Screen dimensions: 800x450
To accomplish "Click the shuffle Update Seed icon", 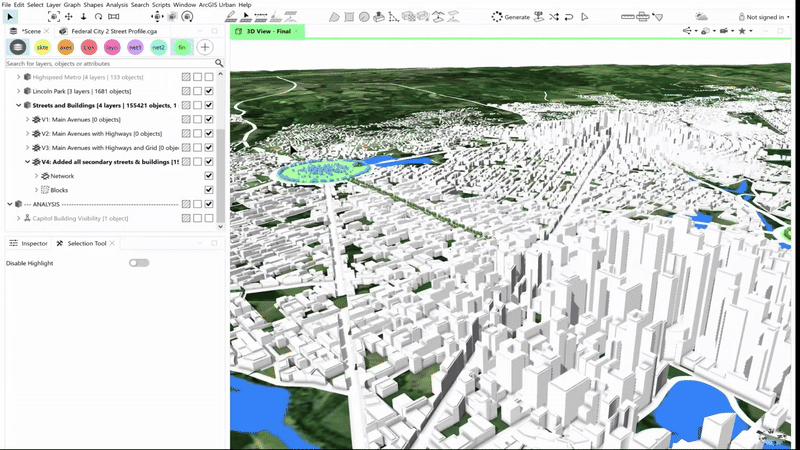I will (x=554, y=17).
